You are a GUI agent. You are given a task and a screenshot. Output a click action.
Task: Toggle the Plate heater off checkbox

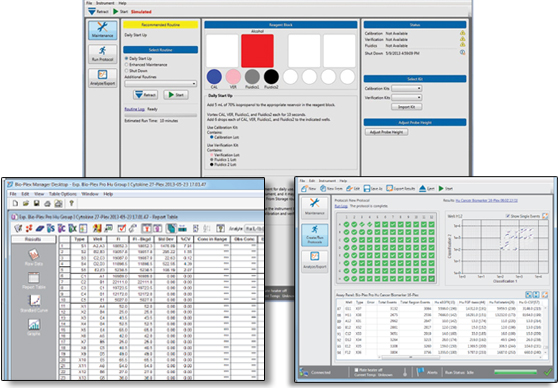coord(357,370)
